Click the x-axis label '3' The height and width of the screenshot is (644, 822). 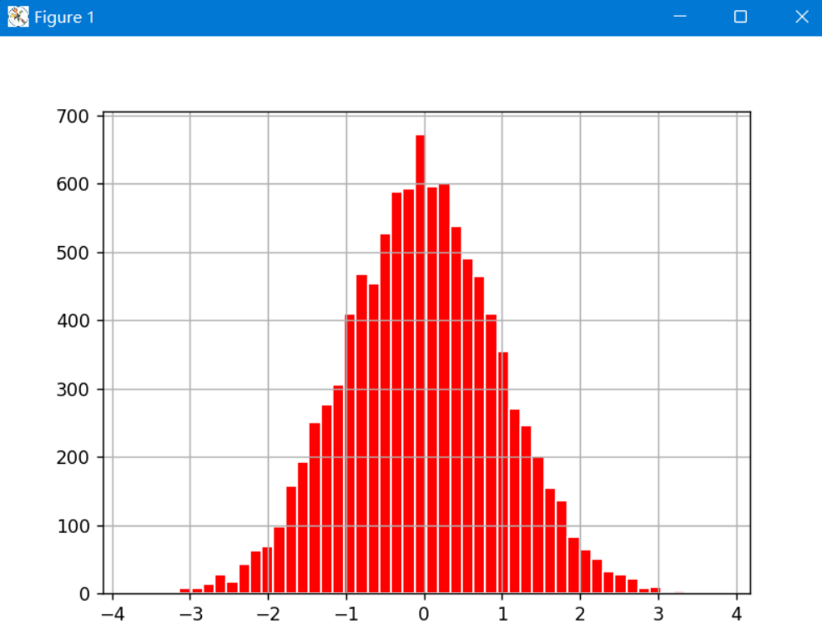[658, 614]
